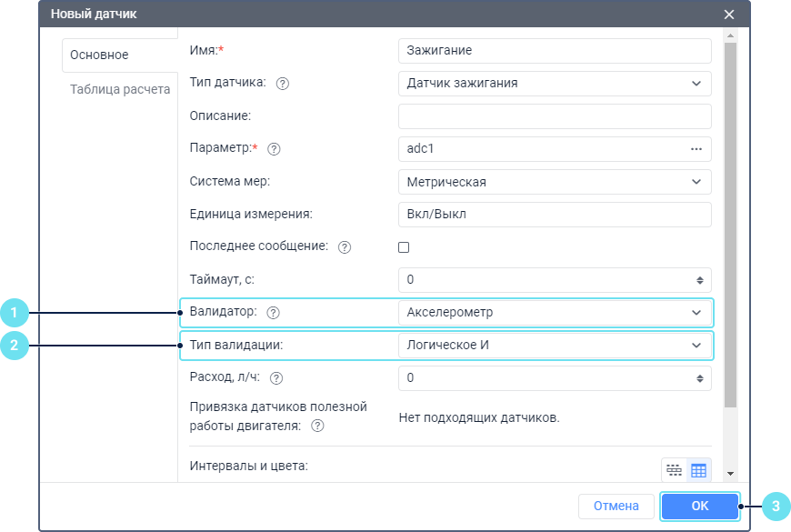Click the Отмена button
The width and height of the screenshot is (791, 532).
coord(616,507)
